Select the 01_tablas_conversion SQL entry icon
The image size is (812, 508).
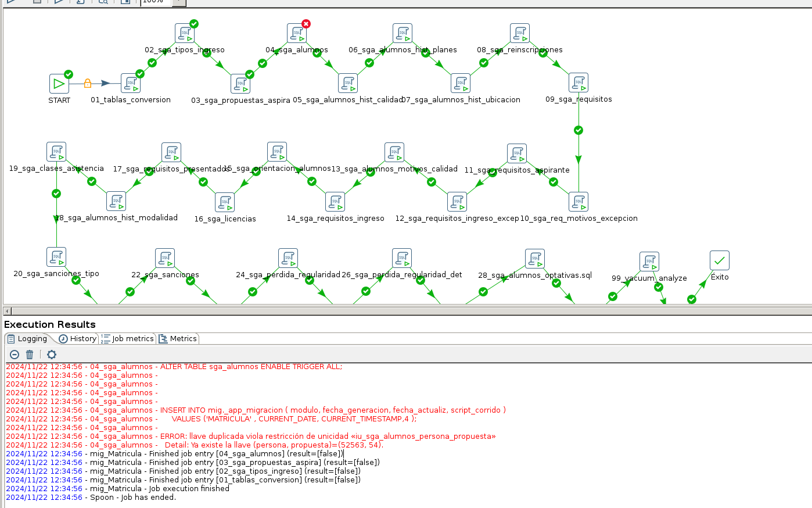[x=131, y=83]
